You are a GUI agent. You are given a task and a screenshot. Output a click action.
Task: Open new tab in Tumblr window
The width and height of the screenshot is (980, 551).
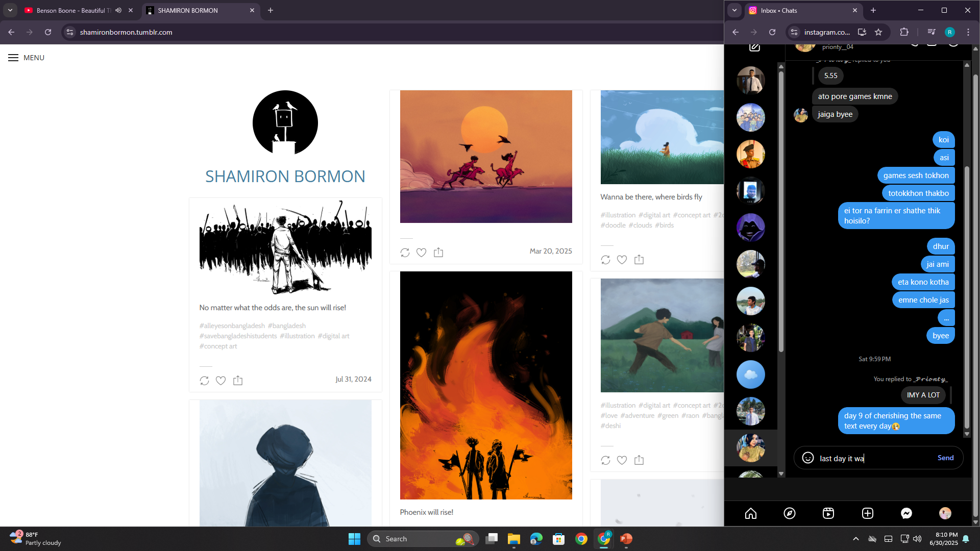[271, 10]
